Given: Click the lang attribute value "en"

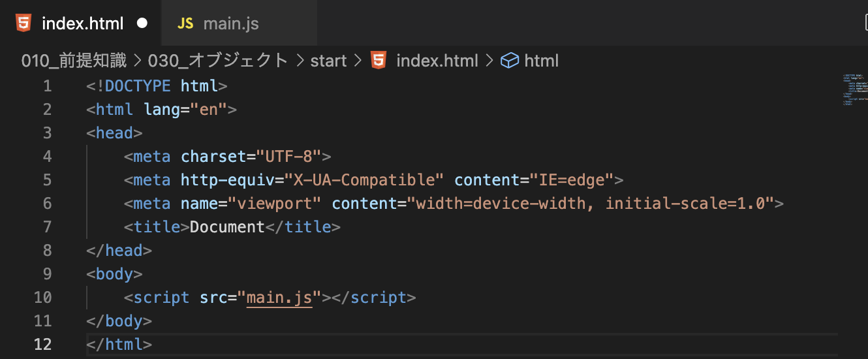Looking at the screenshot, I should coord(209,110).
